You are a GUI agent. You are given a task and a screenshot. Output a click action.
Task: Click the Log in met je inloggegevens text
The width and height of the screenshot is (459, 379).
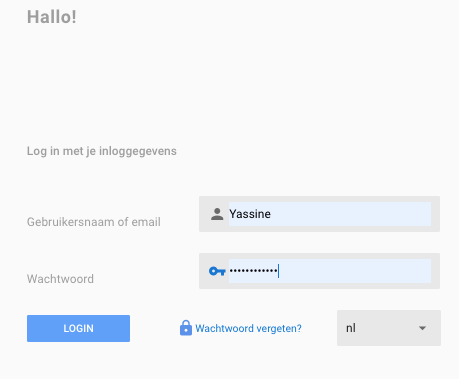pyautogui.click(x=102, y=151)
